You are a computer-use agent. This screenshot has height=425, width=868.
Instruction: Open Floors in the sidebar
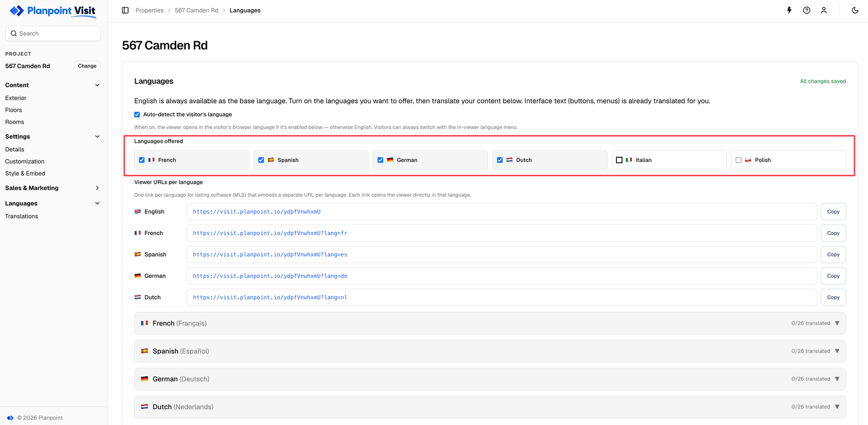[x=14, y=110]
